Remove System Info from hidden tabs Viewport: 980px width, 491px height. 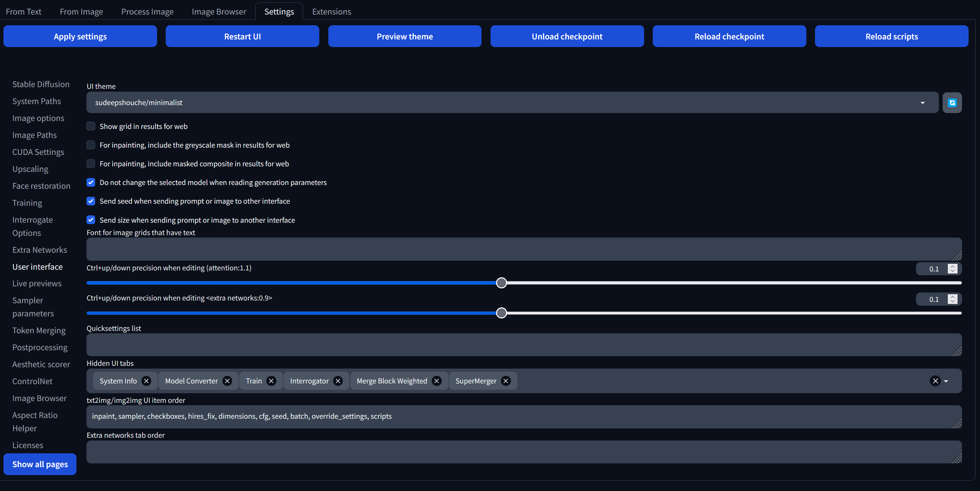coord(146,381)
